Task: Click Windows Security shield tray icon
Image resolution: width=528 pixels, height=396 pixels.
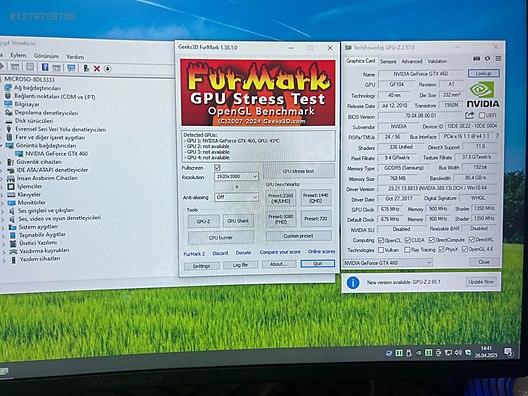Action: point(468,352)
